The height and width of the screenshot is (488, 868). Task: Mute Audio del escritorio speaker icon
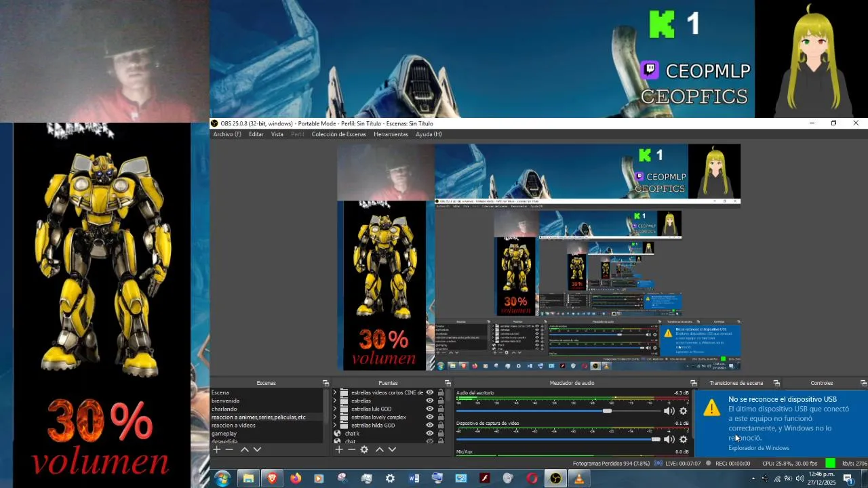[669, 411]
